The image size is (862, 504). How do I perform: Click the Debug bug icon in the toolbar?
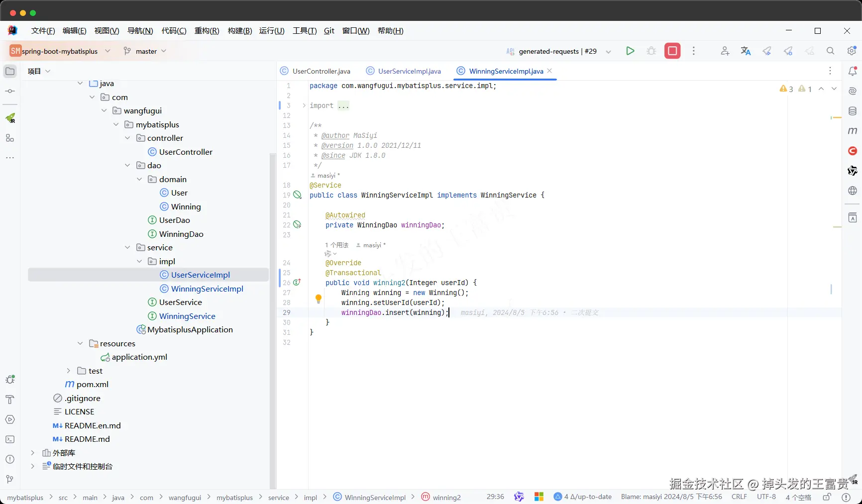click(x=651, y=51)
